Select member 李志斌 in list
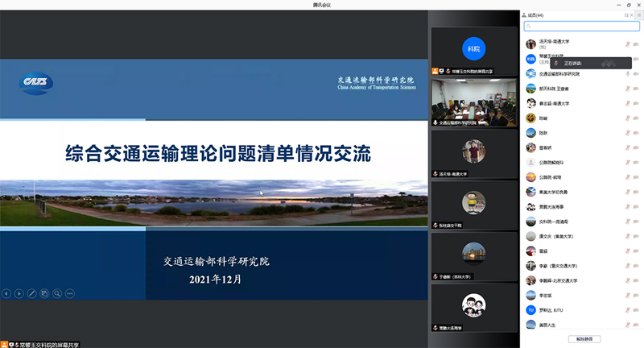 point(581,296)
